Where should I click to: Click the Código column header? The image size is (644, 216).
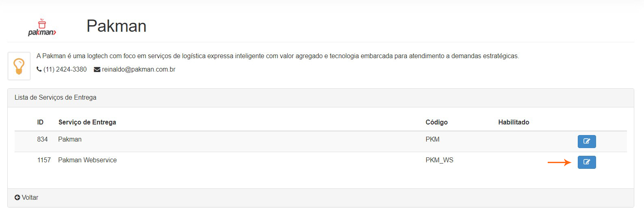pos(436,122)
